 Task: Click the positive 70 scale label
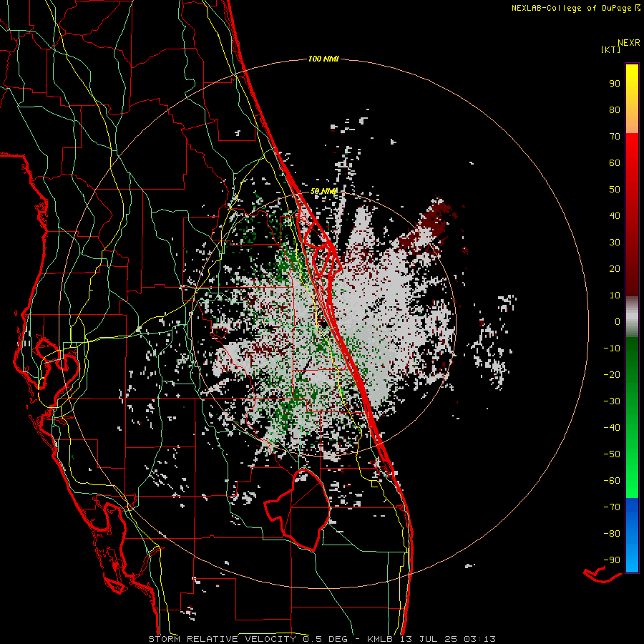pyautogui.click(x=615, y=137)
